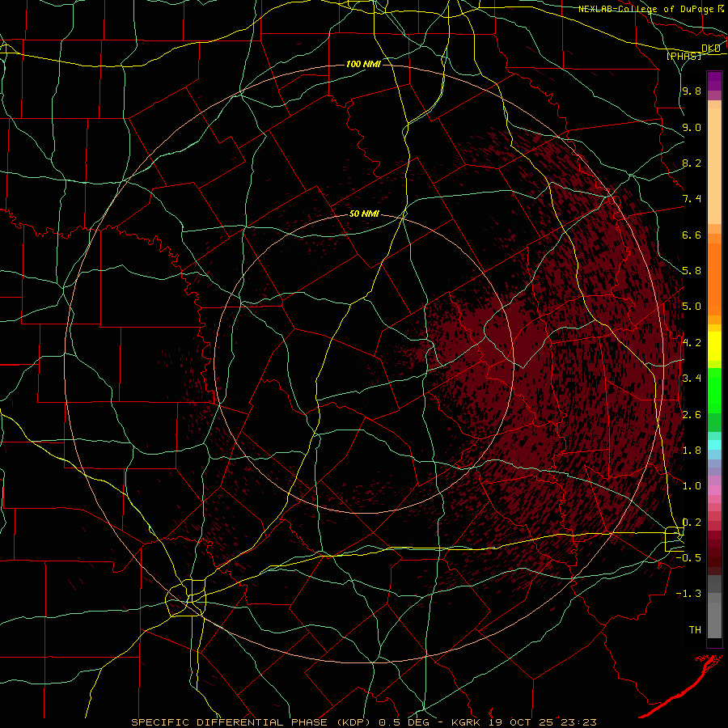Select the 1.8 value on the color scale
Image resolution: width=728 pixels, height=728 pixels.
(692, 451)
